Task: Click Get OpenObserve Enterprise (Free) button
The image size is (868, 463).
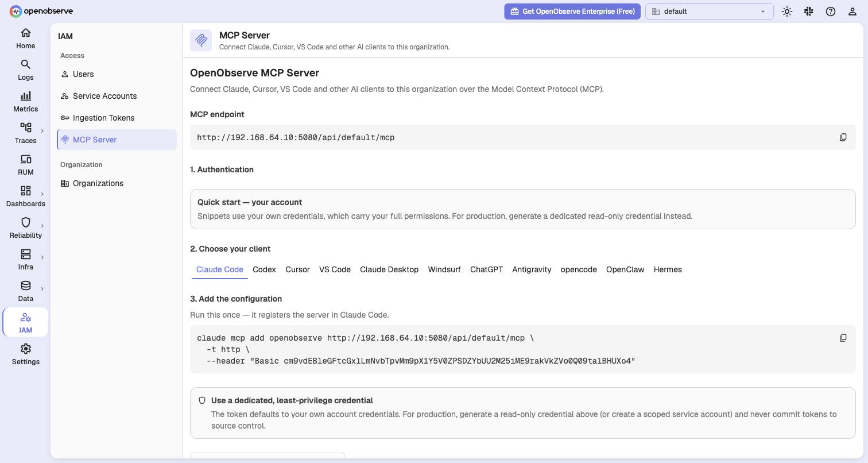Action: coord(572,11)
